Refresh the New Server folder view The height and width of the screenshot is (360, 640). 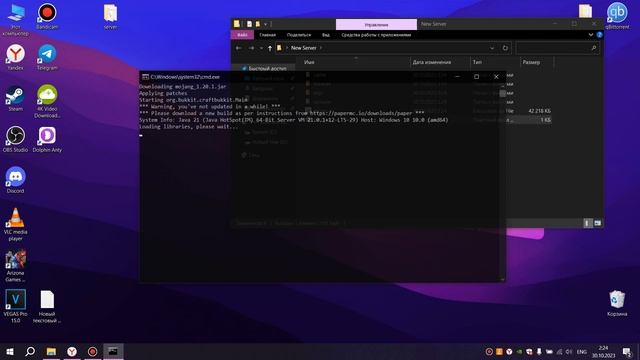[x=505, y=48]
